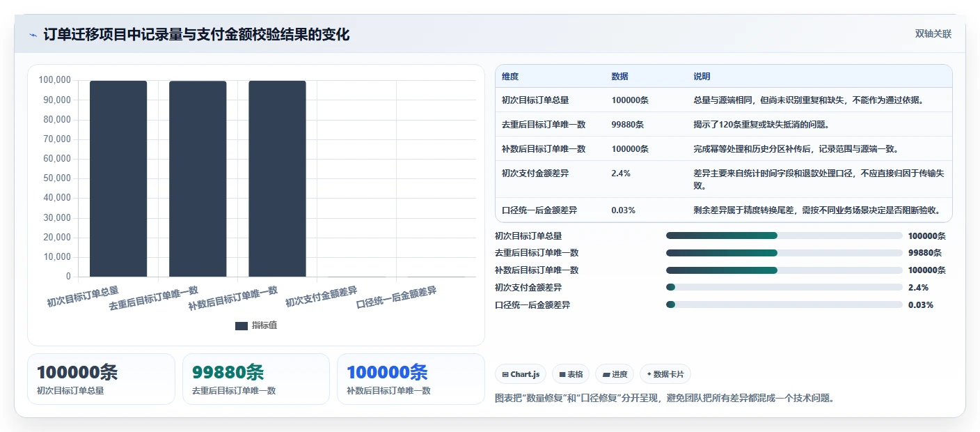Image resolution: width=980 pixels, height=432 pixels.
Task: Click table cell 0.03%
Action: tap(623, 210)
